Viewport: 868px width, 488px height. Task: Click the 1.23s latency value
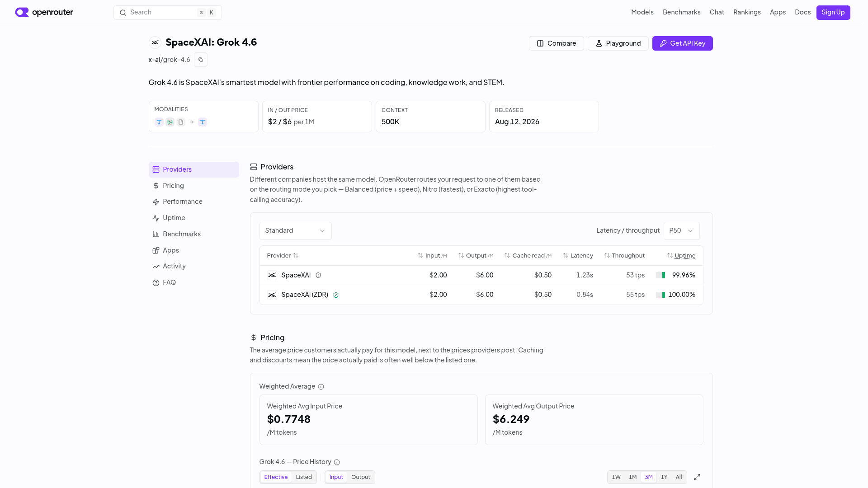click(585, 275)
